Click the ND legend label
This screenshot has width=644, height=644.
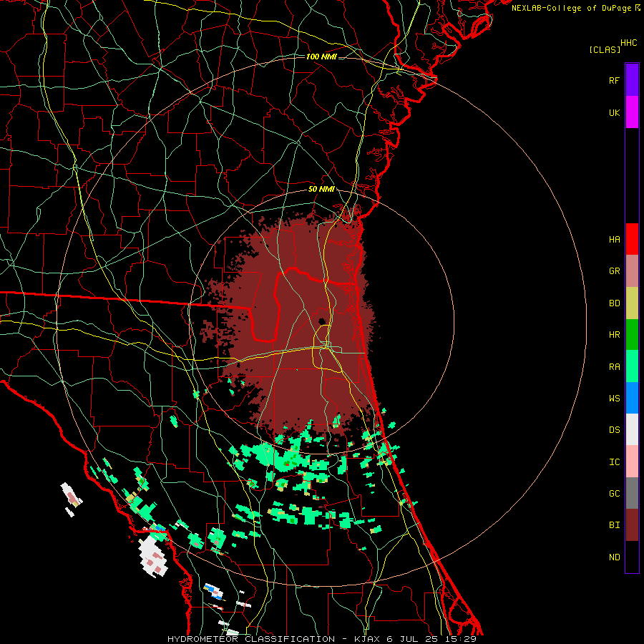click(614, 557)
